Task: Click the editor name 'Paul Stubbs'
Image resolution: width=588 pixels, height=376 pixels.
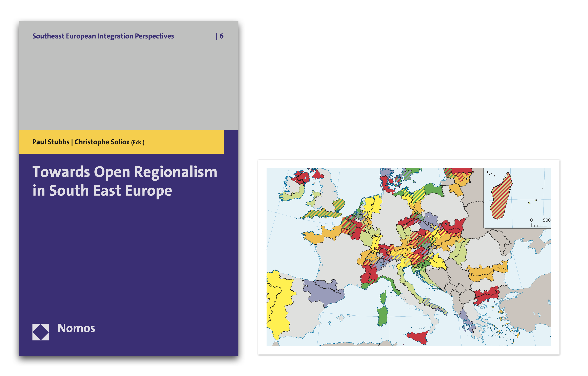Action: pos(51,142)
